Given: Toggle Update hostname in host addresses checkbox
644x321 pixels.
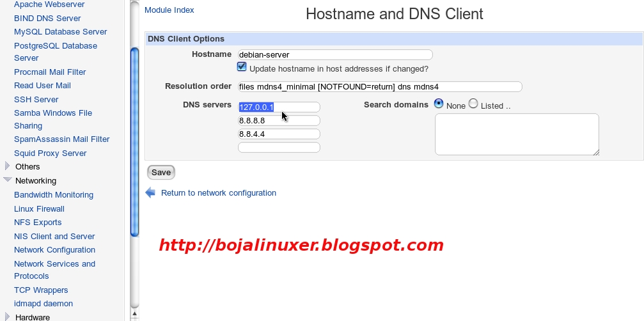Looking at the screenshot, I should (x=242, y=67).
